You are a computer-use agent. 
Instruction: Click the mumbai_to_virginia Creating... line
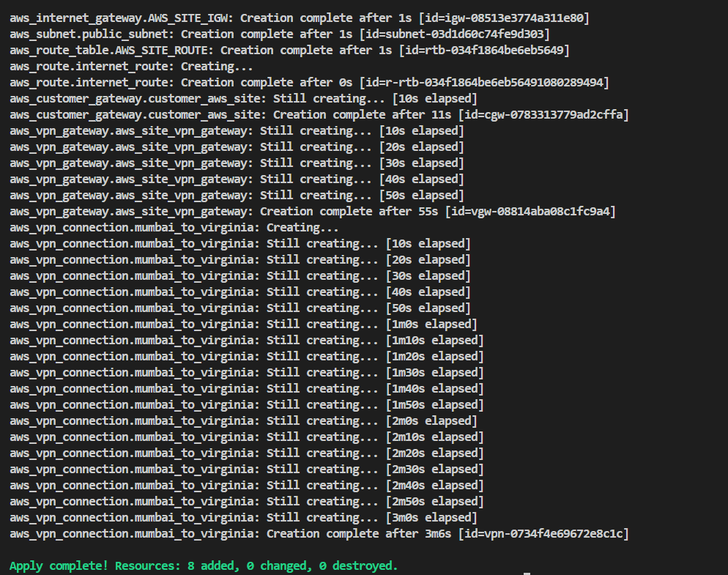pyautogui.click(x=174, y=228)
